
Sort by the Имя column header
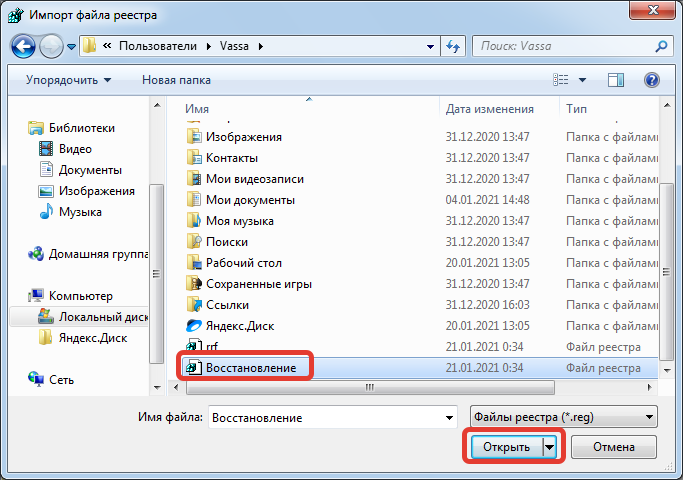(197, 108)
